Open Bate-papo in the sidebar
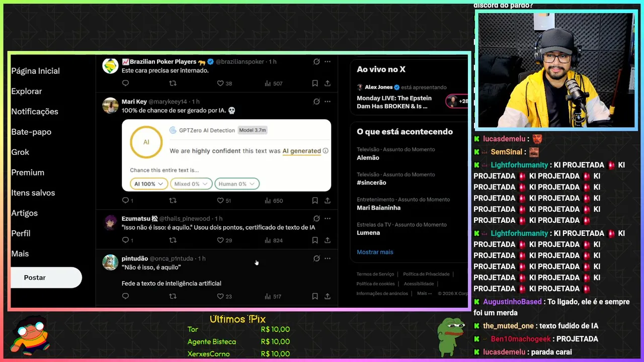This screenshot has width=644, height=362. point(31,132)
